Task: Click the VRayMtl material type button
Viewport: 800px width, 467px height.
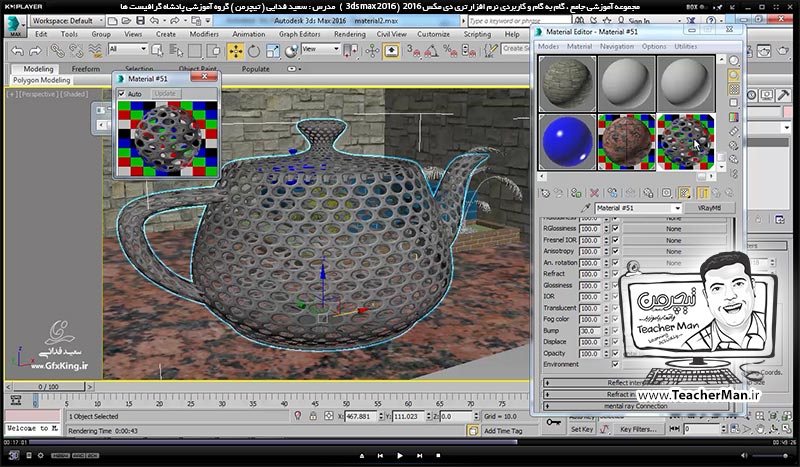Action: pos(709,208)
